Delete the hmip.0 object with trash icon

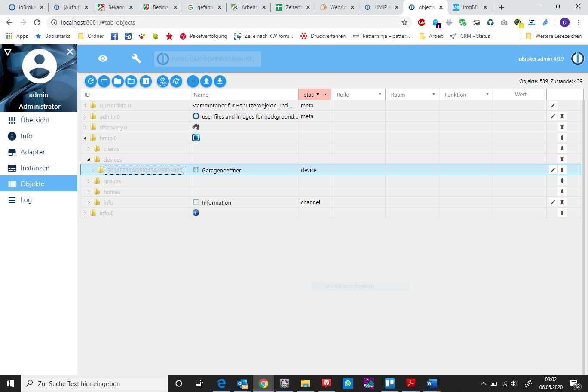[562, 138]
